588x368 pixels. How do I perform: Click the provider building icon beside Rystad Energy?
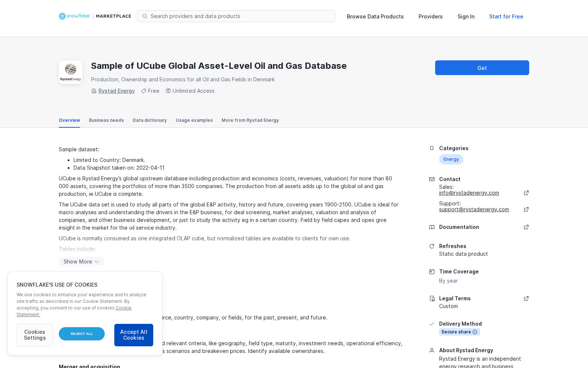[94, 91]
